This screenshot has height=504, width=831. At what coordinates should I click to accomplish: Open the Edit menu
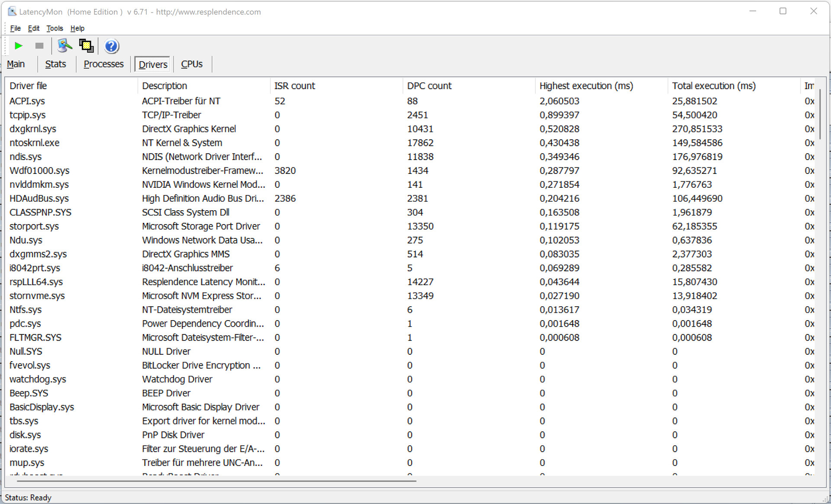point(33,28)
